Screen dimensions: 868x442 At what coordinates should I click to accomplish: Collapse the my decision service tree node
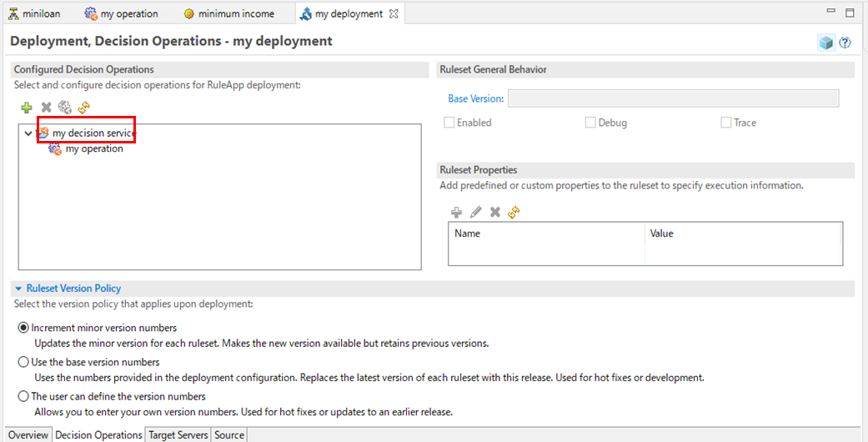[x=28, y=133]
